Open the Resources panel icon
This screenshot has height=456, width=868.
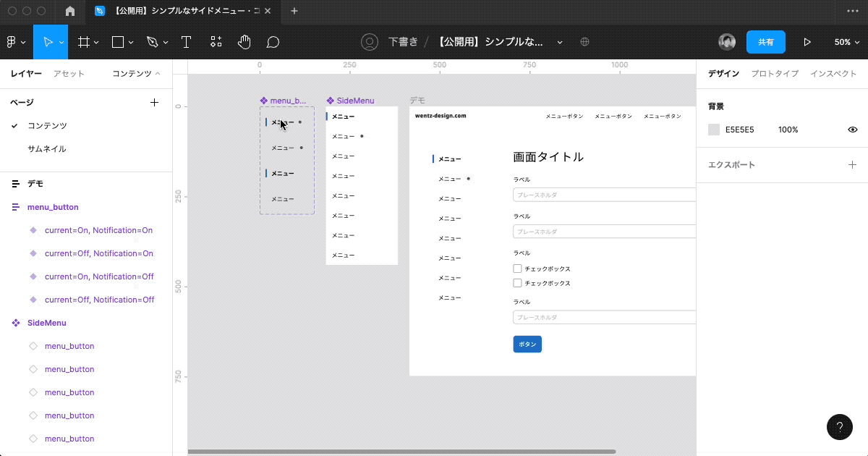[x=215, y=41]
